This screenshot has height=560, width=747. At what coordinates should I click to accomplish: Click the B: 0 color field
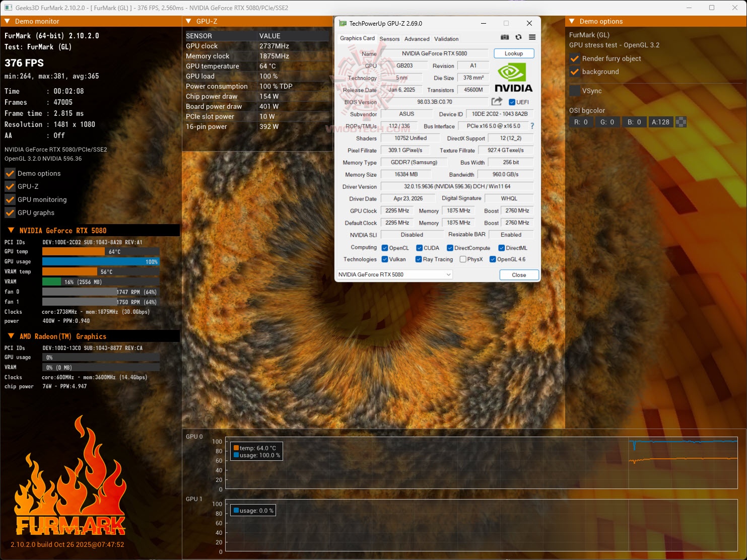pos(634,122)
